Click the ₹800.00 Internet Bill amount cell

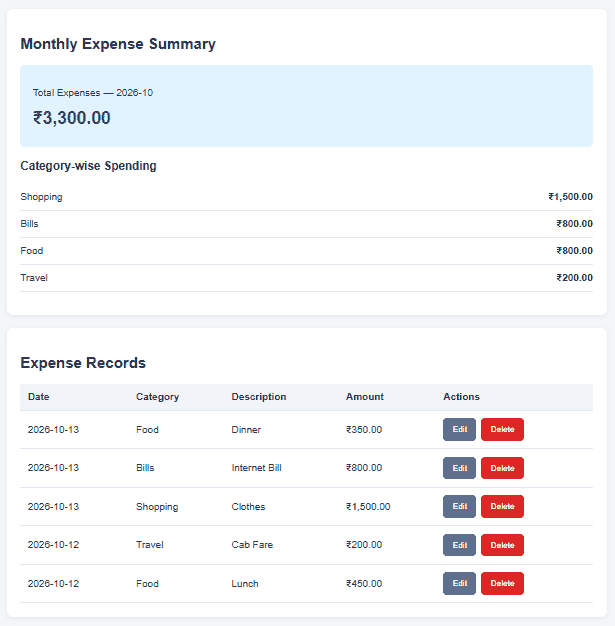point(364,468)
